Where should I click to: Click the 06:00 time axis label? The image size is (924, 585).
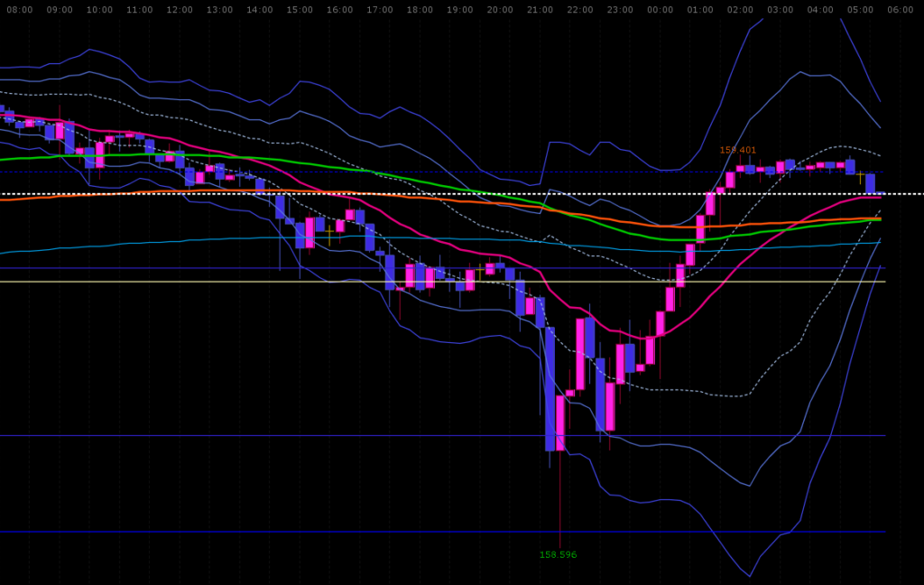pyautogui.click(x=901, y=10)
